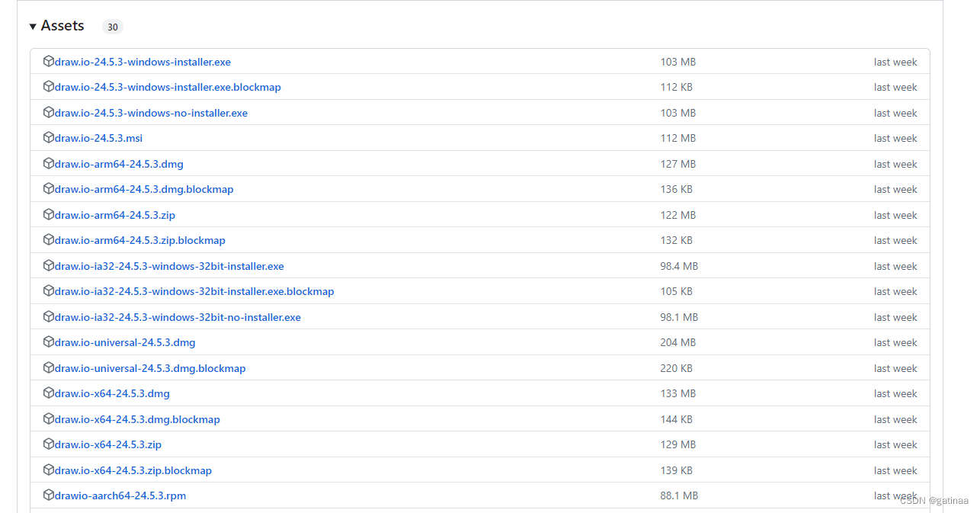Click the Assets heading text
This screenshot has width=980, height=513.
(62, 26)
